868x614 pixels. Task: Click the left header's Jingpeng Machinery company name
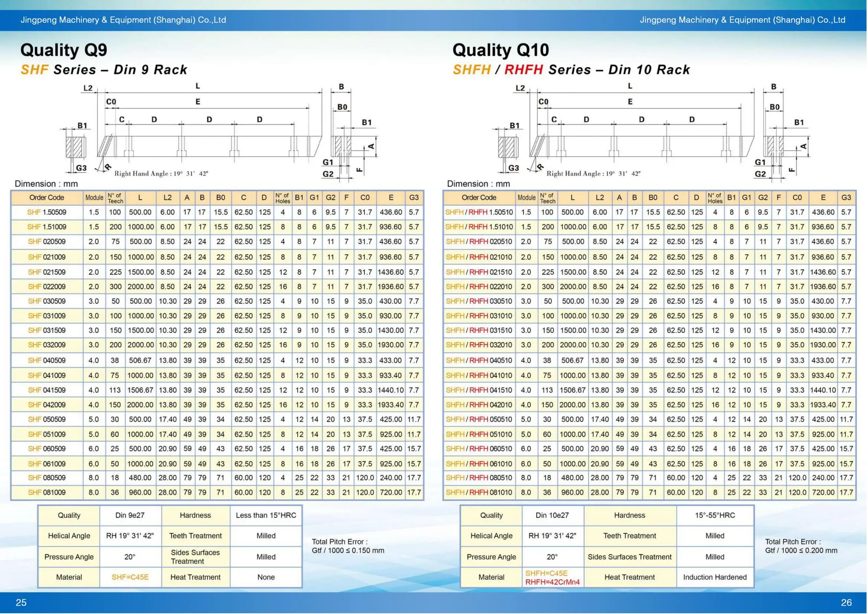pos(123,20)
